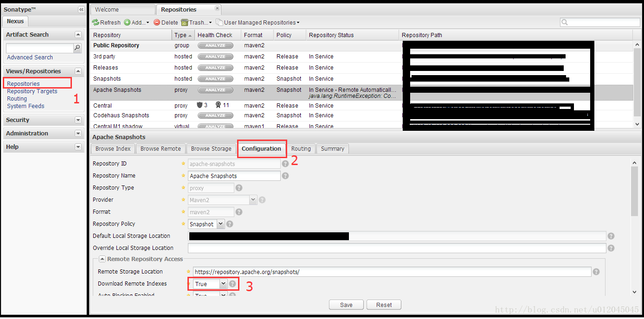This screenshot has height=319, width=644.
Task: Open the Repositories link in sidebar
Action: coord(23,84)
